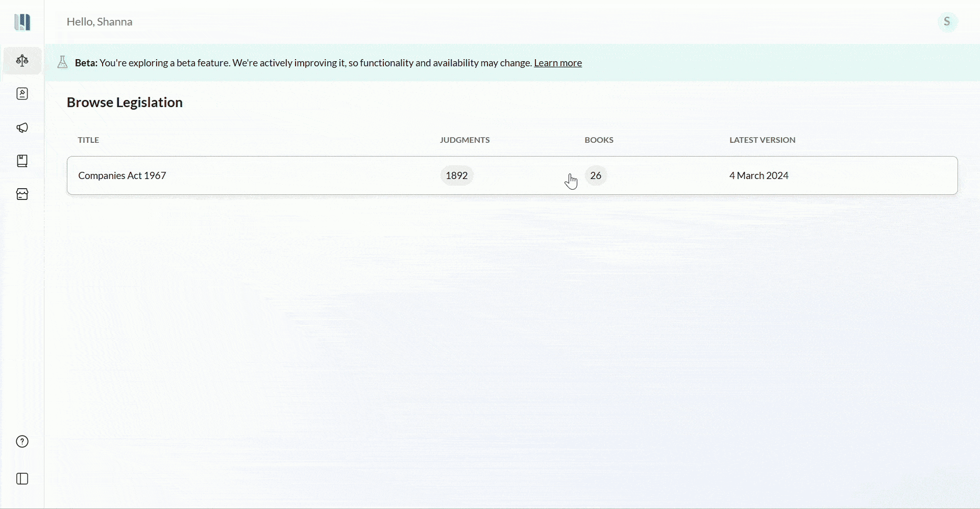Toggle the sidebar panel icon
This screenshot has height=509, width=980.
point(22,479)
